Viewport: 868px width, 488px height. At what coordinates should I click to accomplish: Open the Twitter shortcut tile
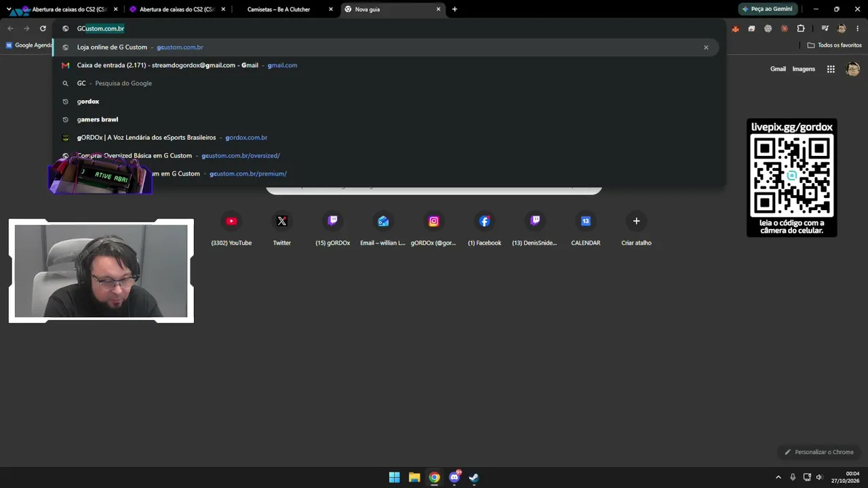pos(282,228)
